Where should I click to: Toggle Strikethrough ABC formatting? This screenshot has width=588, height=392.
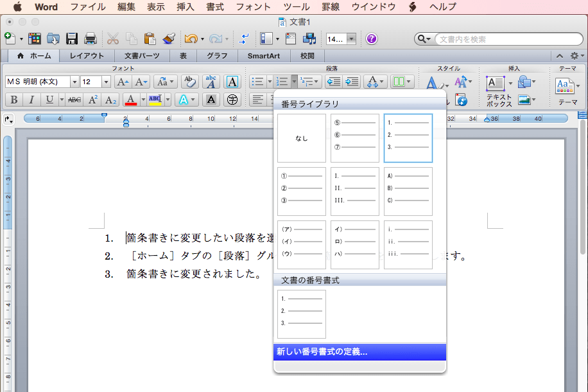(x=74, y=100)
